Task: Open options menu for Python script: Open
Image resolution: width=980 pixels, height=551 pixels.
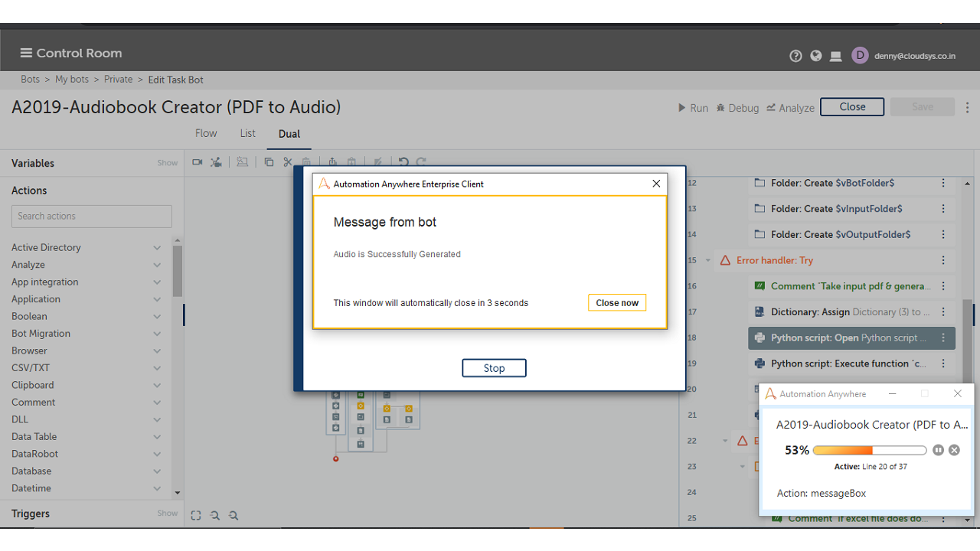Action: click(943, 337)
